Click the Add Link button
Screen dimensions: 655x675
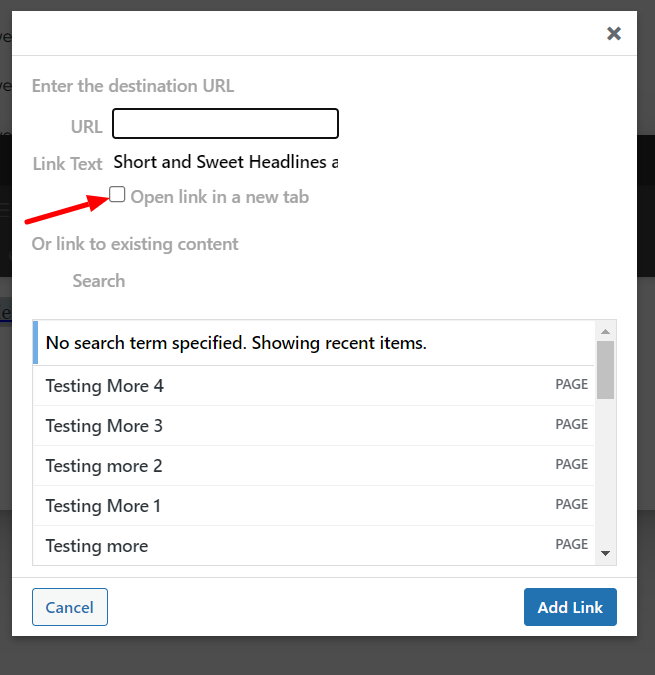pos(570,607)
